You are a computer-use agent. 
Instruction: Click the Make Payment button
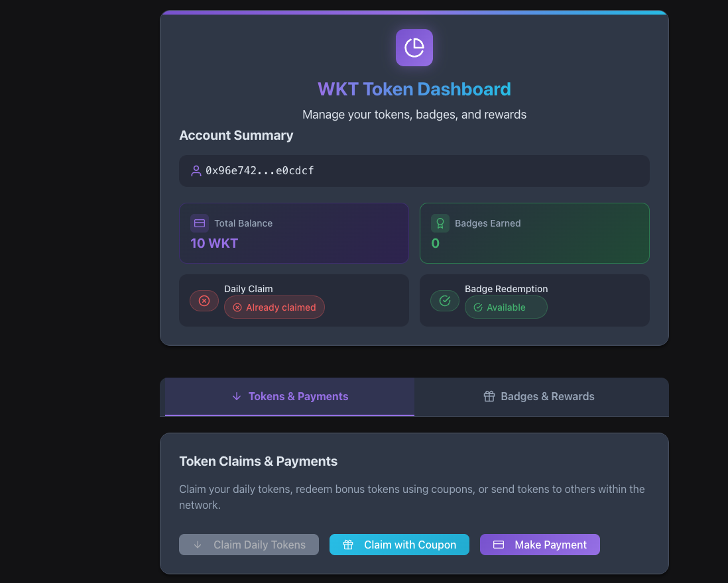point(540,545)
